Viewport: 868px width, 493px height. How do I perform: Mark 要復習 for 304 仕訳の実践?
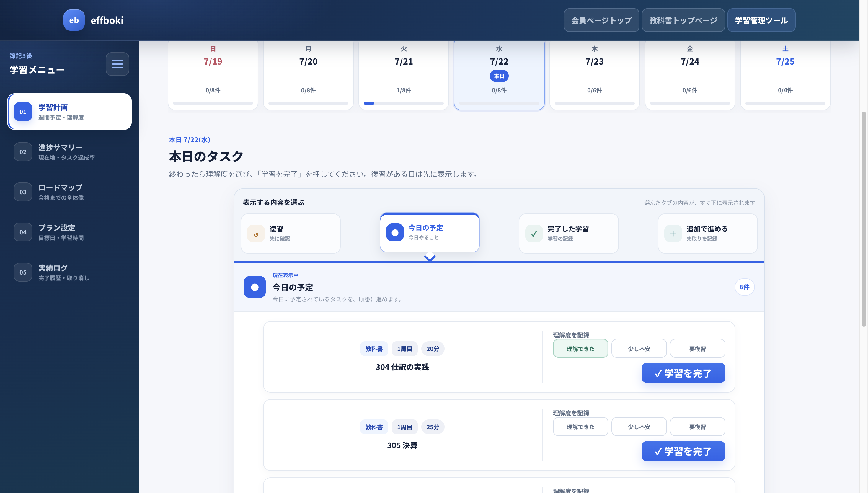(697, 349)
